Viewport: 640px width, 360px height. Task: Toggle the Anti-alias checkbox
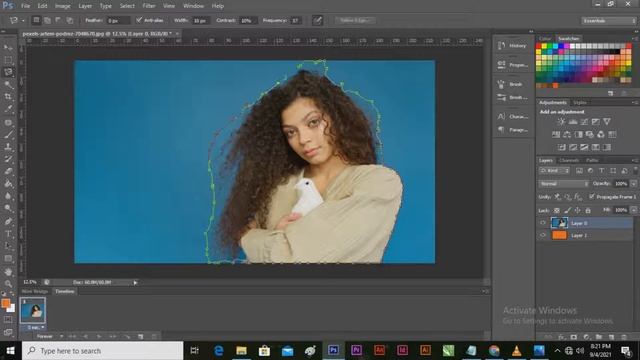139,20
